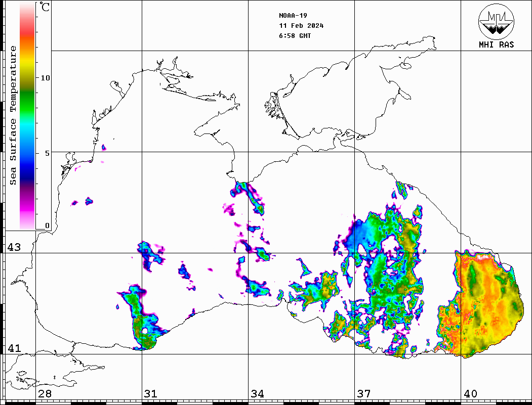The image size is (532, 405).
Task: Click the "Sea Surface Temperature" vertical label
Action: point(13,115)
